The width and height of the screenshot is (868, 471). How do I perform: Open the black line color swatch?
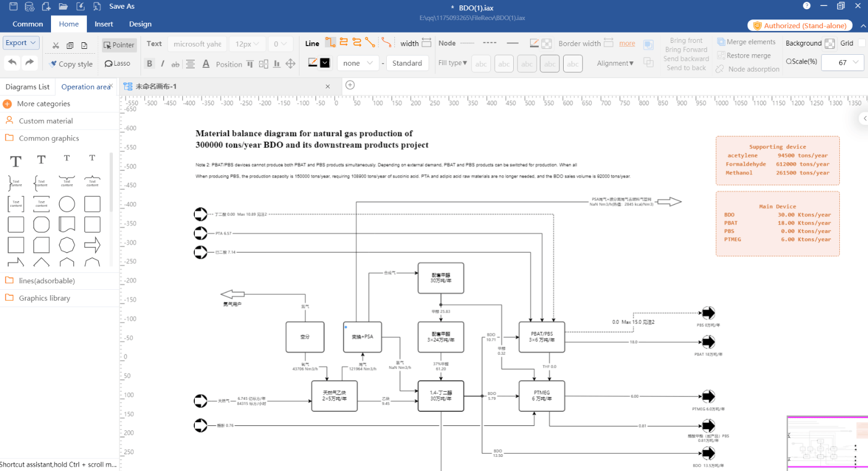324,63
